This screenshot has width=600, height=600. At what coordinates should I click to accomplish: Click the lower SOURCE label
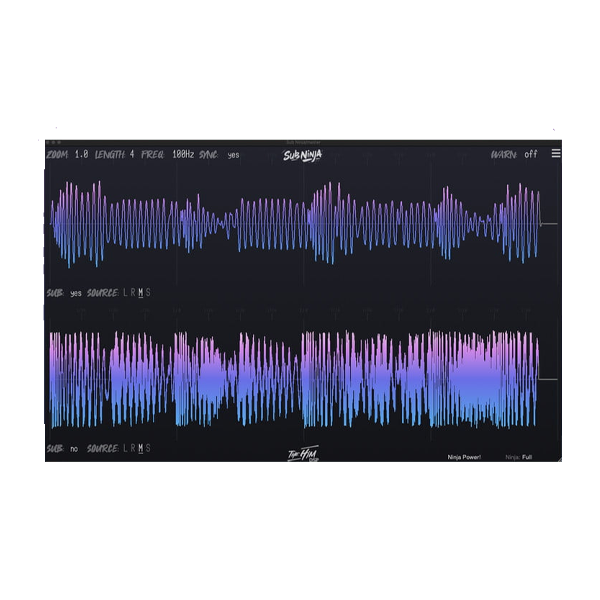[103, 448]
